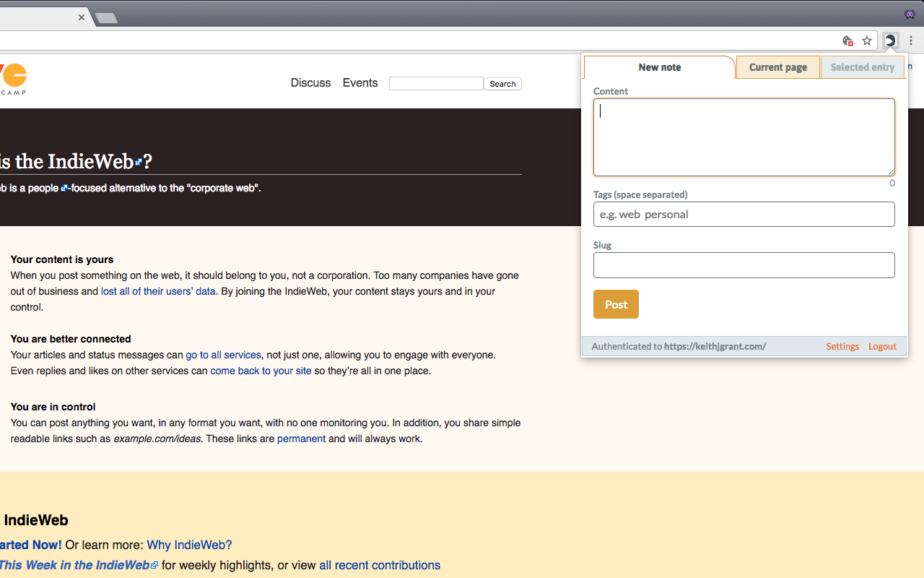924x578 pixels.
Task: Click the wiki search input box
Action: tap(436, 84)
